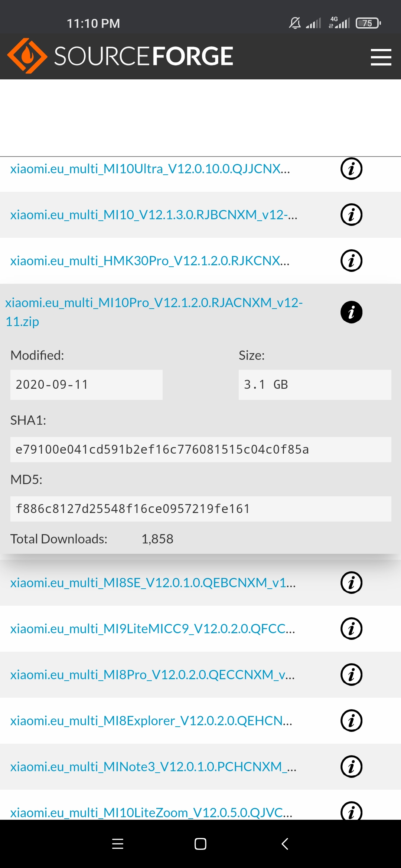The height and width of the screenshot is (868, 401).
Task: Collapse the MI10Pro file details panel
Action: [351, 312]
